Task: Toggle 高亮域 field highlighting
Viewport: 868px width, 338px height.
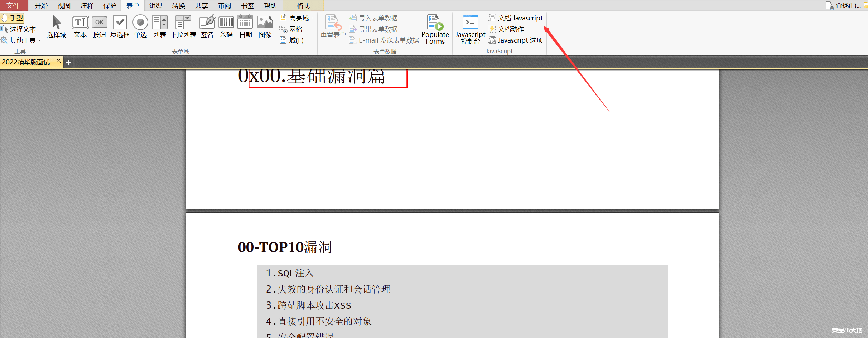Action: click(294, 18)
